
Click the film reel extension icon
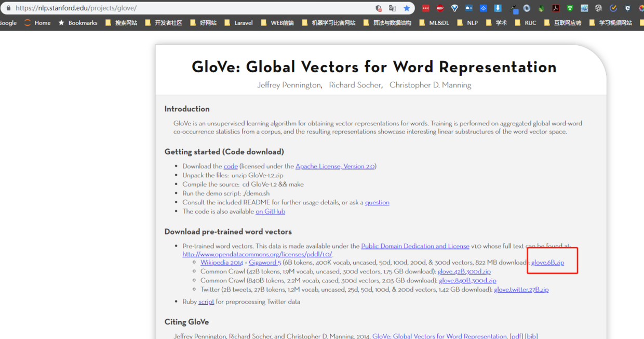click(x=598, y=8)
